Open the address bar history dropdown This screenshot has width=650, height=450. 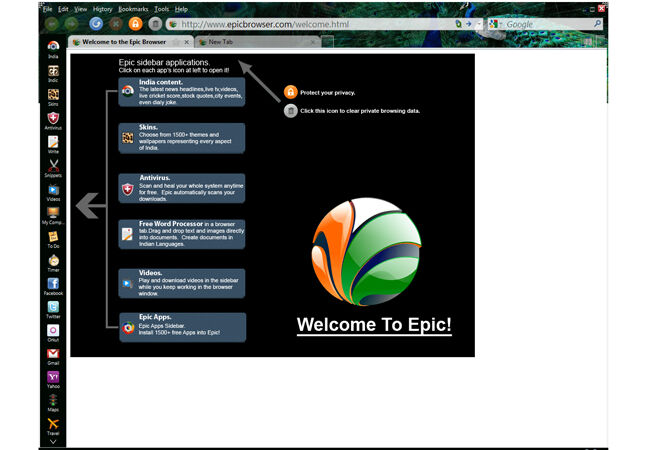[x=478, y=24]
